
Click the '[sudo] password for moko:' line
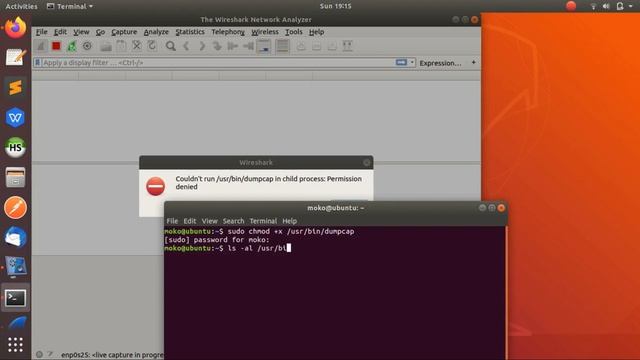click(x=217, y=240)
